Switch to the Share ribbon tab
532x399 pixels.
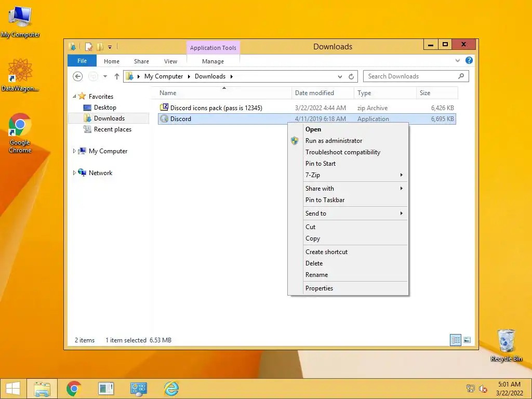click(x=141, y=61)
